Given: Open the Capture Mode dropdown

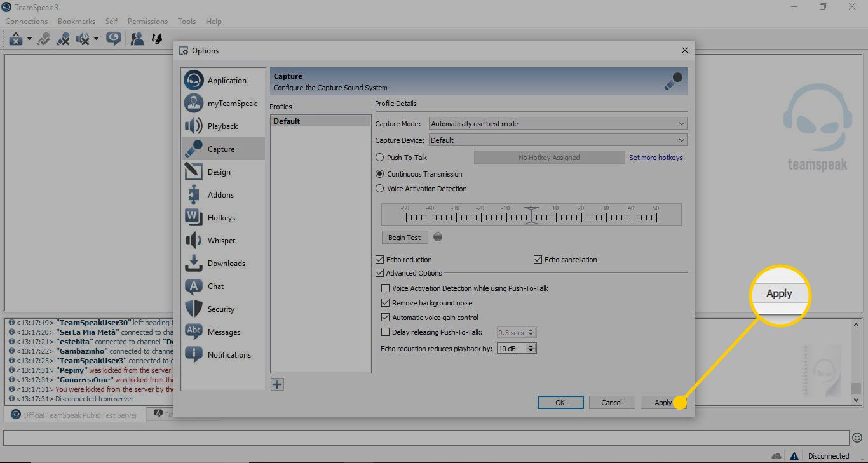Looking at the screenshot, I should click(x=558, y=124).
